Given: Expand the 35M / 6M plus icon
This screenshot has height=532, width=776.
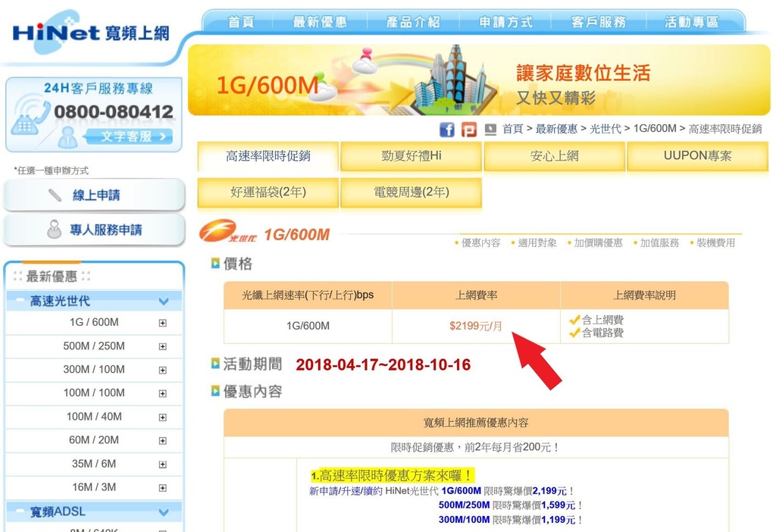Looking at the screenshot, I should click(x=162, y=465).
